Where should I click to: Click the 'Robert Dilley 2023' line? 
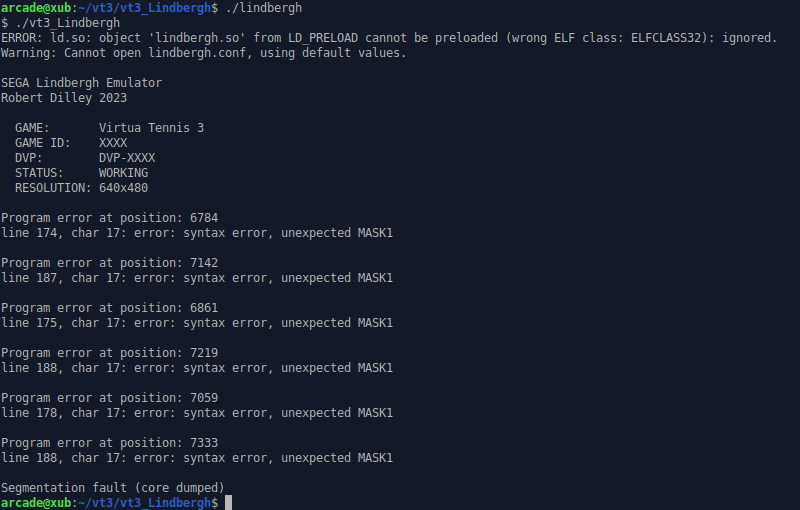click(64, 97)
